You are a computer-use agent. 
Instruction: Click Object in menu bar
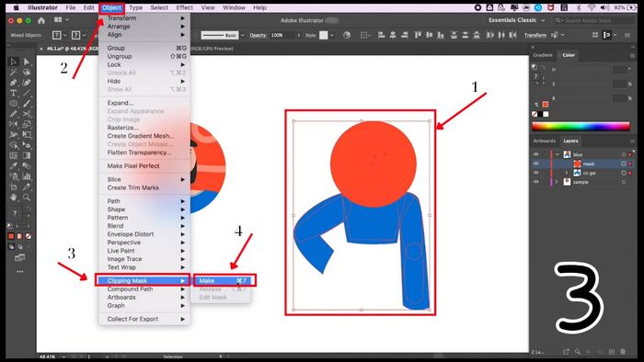pos(111,7)
